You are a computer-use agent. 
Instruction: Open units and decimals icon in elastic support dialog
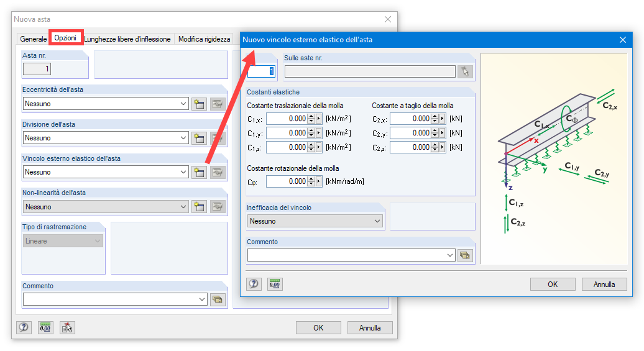[275, 284]
